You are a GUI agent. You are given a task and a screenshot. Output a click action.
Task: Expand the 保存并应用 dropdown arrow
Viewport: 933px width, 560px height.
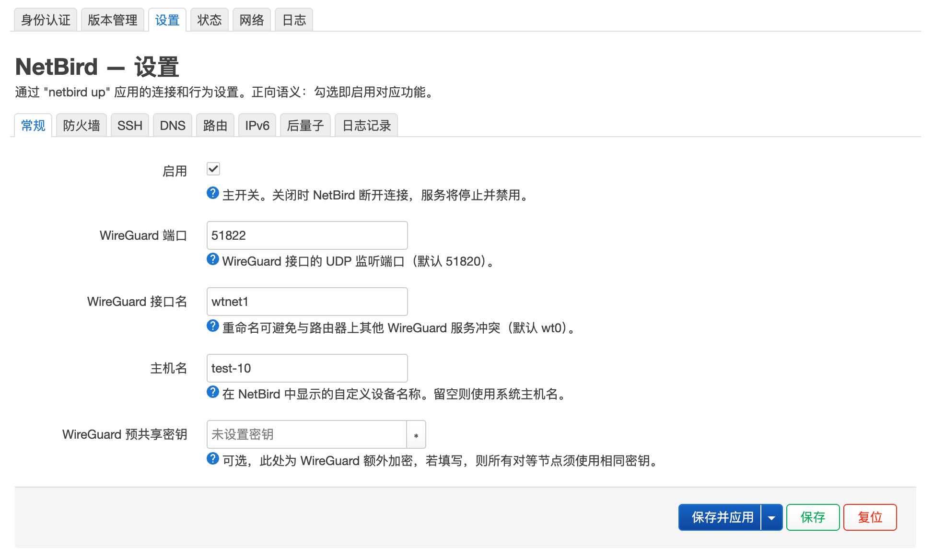tap(772, 517)
